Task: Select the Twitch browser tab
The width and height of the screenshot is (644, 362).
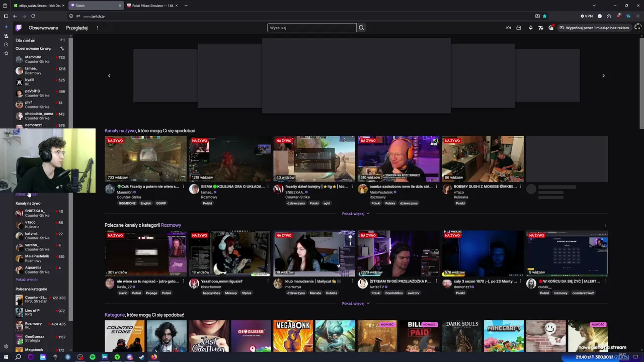Action: pos(96,6)
